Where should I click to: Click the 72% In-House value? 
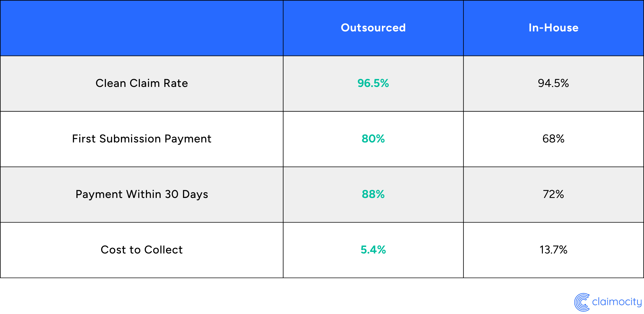click(x=553, y=194)
